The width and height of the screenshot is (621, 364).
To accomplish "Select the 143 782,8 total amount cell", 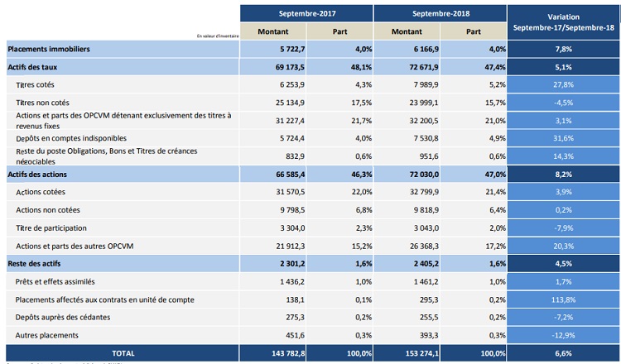I will click(x=272, y=353).
